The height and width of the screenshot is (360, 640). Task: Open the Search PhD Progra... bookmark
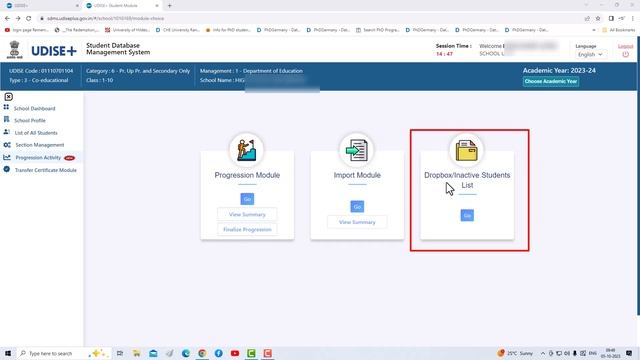[x=378, y=30]
